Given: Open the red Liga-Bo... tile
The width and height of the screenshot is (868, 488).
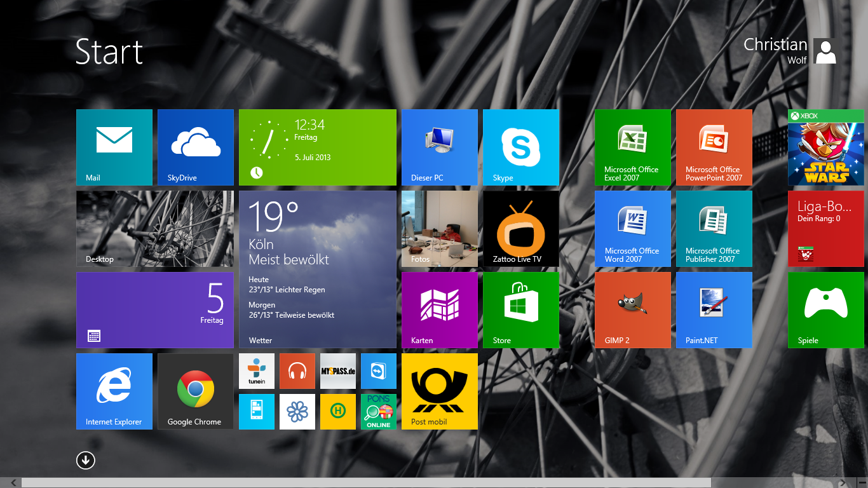Looking at the screenshot, I should pos(826,229).
